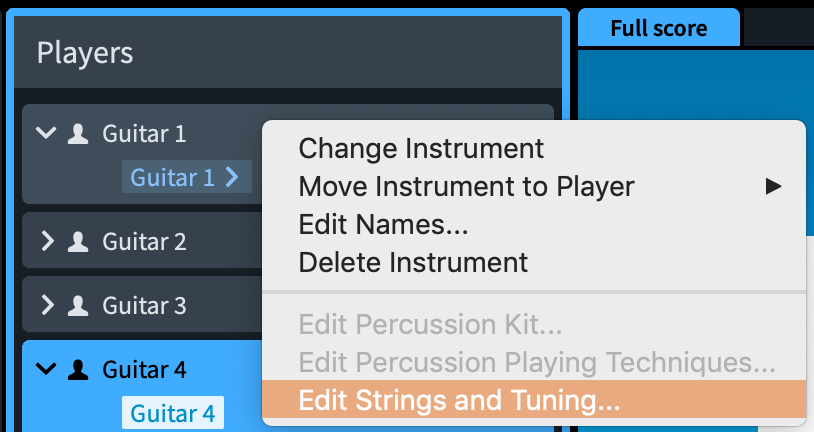The height and width of the screenshot is (432, 814).
Task: Click the Guitar 3 player person icon
Action: click(x=78, y=305)
